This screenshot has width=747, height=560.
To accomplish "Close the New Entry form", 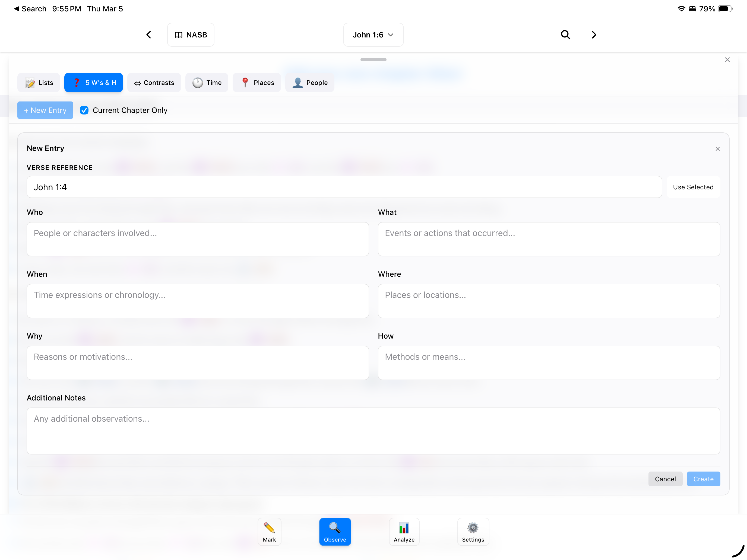I will (x=717, y=149).
